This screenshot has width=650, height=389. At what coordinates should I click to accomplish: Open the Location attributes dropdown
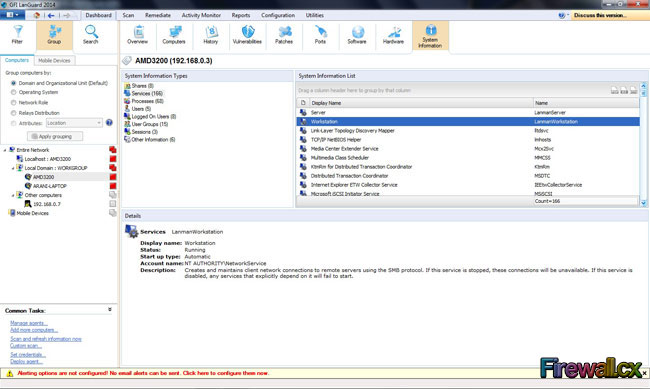74,123
